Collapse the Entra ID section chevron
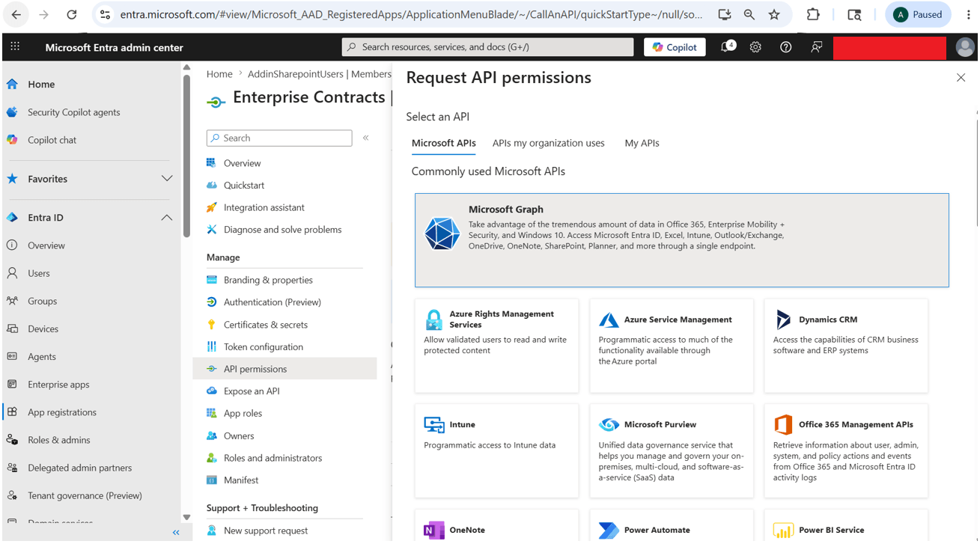The image size is (980, 544). [167, 218]
